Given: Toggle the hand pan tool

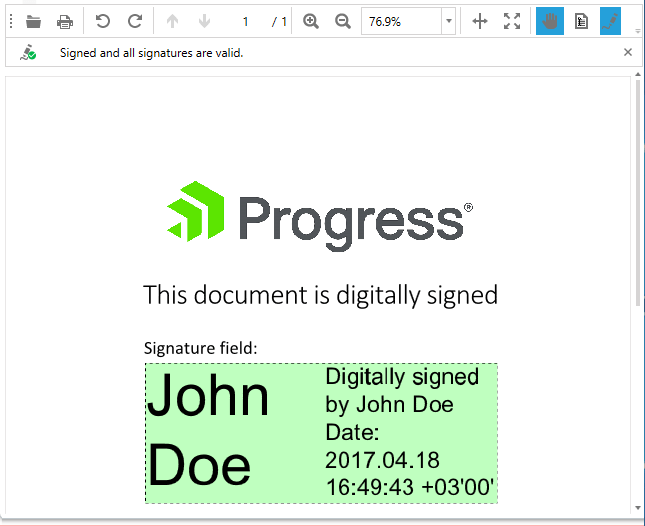Looking at the screenshot, I should pyautogui.click(x=550, y=21).
